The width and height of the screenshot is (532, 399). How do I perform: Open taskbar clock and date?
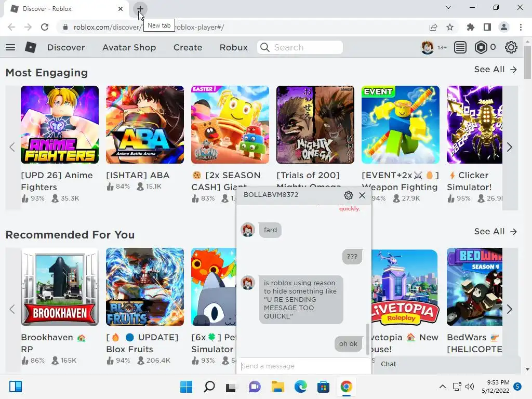(x=496, y=387)
